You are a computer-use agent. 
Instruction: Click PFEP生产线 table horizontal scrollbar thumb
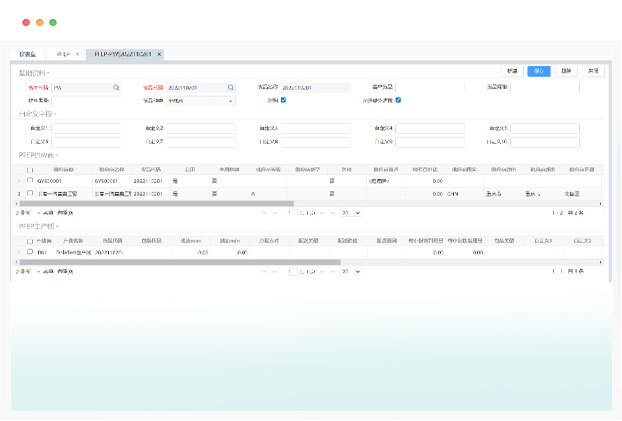point(180,262)
